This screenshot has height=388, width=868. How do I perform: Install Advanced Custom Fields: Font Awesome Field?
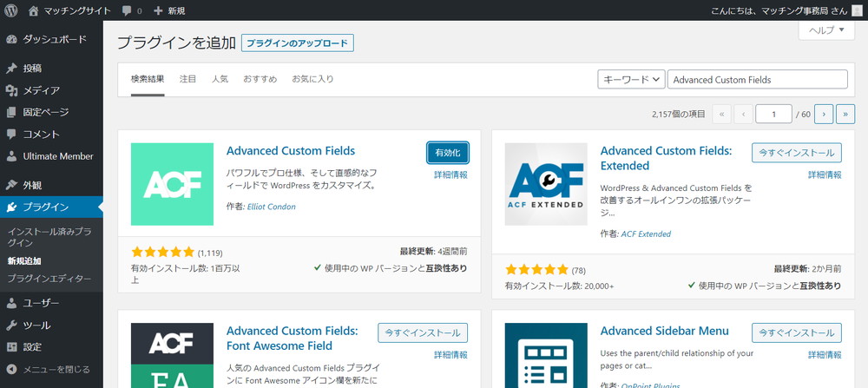tap(423, 333)
